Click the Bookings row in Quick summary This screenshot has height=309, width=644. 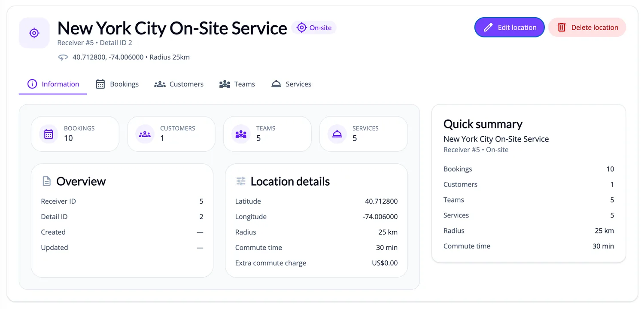tap(529, 169)
